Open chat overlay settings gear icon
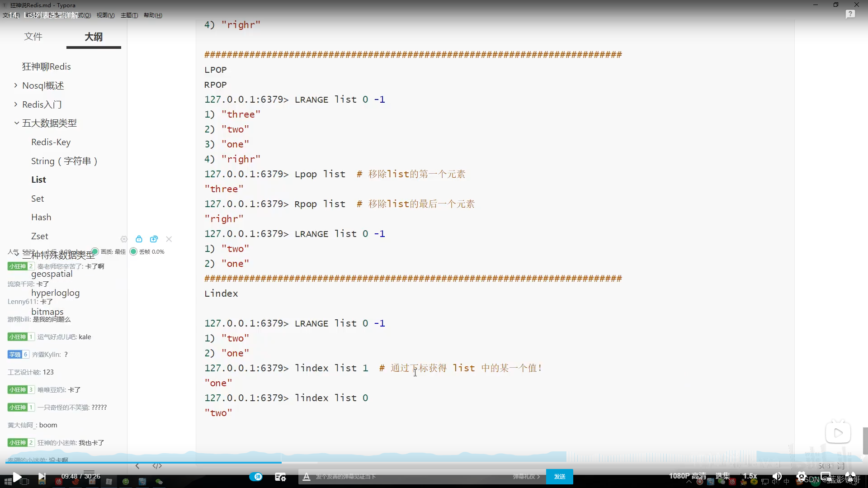 tap(124, 239)
